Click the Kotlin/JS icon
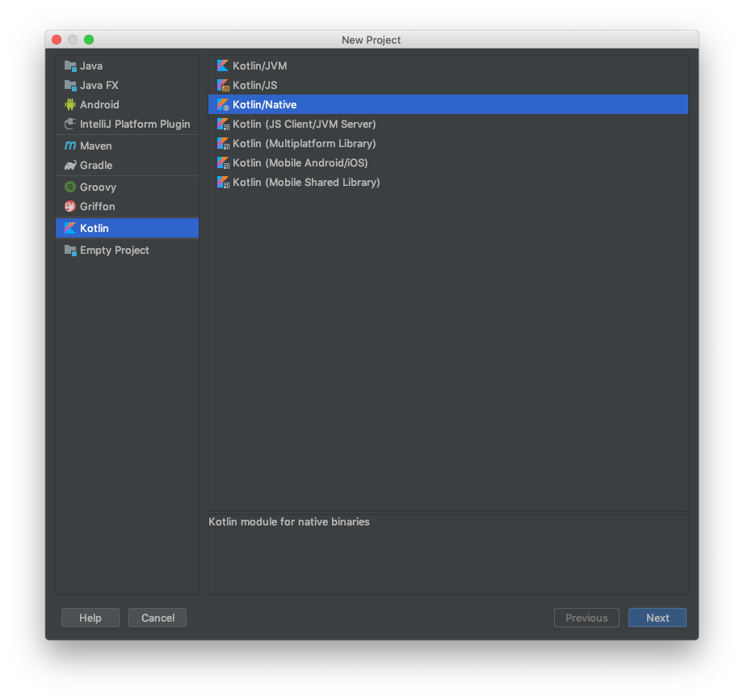744x700 pixels. click(x=223, y=86)
